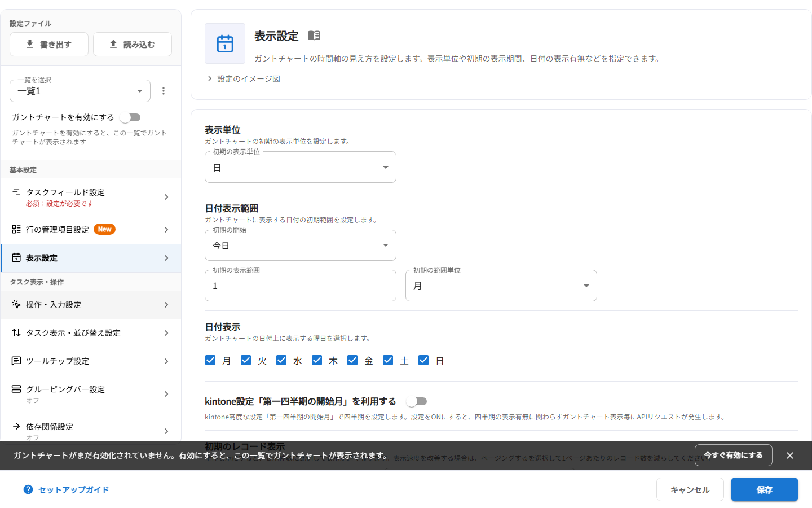Open ツールチップ設定 menu item

click(91, 361)
